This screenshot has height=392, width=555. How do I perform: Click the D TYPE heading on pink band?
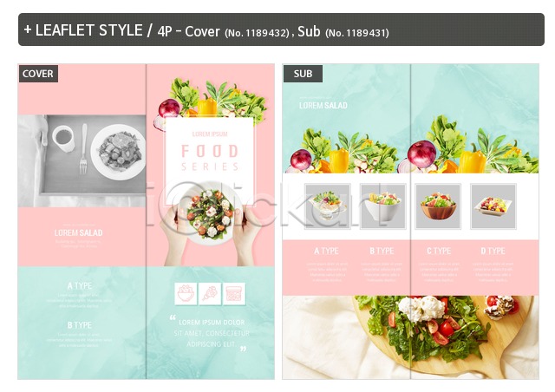coord(493,251)
